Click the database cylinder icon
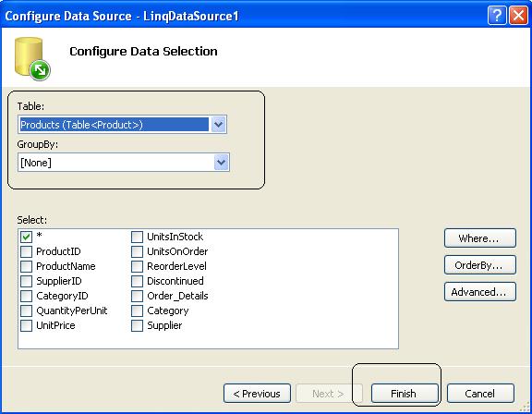The image size is (532, 414). click(32, 59)
